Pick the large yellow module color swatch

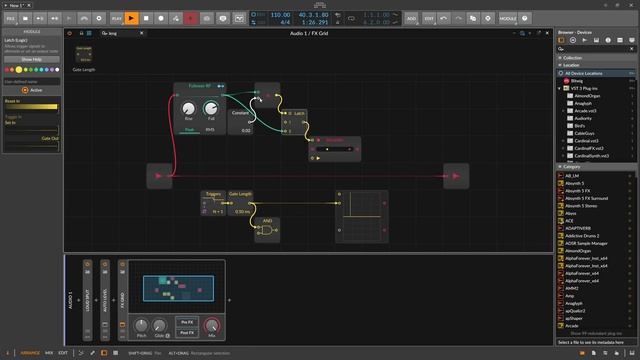pyautogui.click(x=19, y=70)
